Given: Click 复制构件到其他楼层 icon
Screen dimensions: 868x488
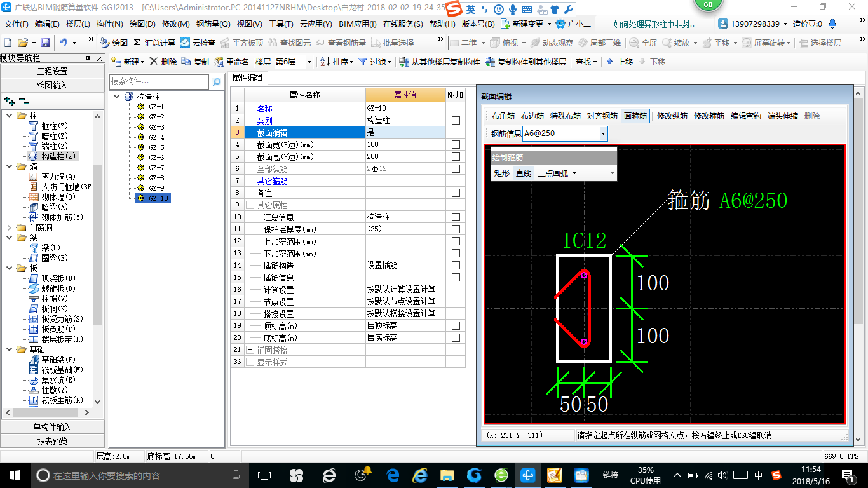Looking at the screenshot, I should coord(526,62).
